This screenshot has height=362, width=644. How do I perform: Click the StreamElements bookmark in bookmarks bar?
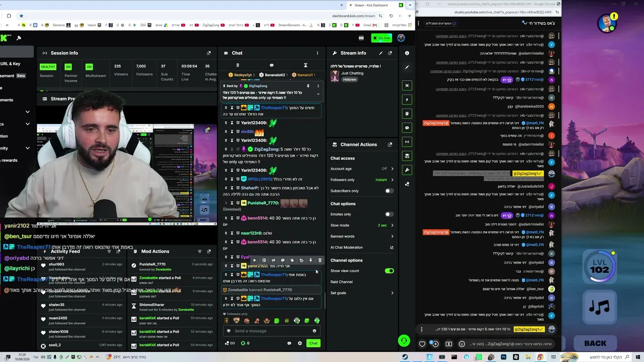pyautogui.click(x=292, y=25)
